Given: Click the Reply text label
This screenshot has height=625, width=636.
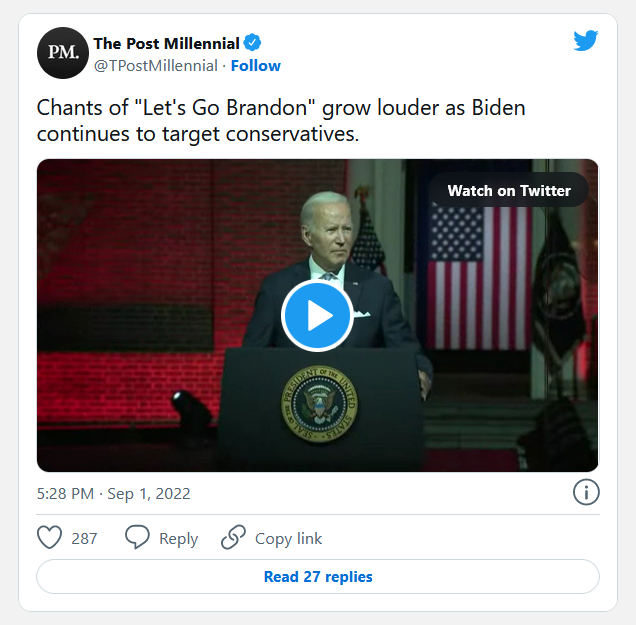Looking at the screenshot, I should coord(178,539).
